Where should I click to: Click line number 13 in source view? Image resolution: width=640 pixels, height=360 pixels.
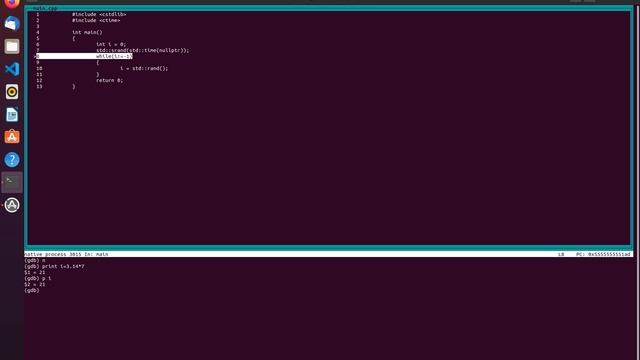pos(39,87)
